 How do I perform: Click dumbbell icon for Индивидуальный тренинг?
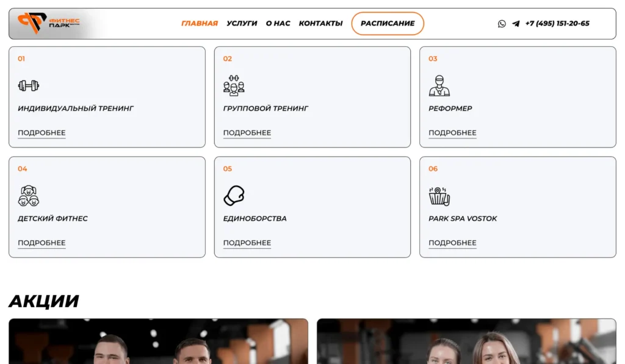pos(29,85)
